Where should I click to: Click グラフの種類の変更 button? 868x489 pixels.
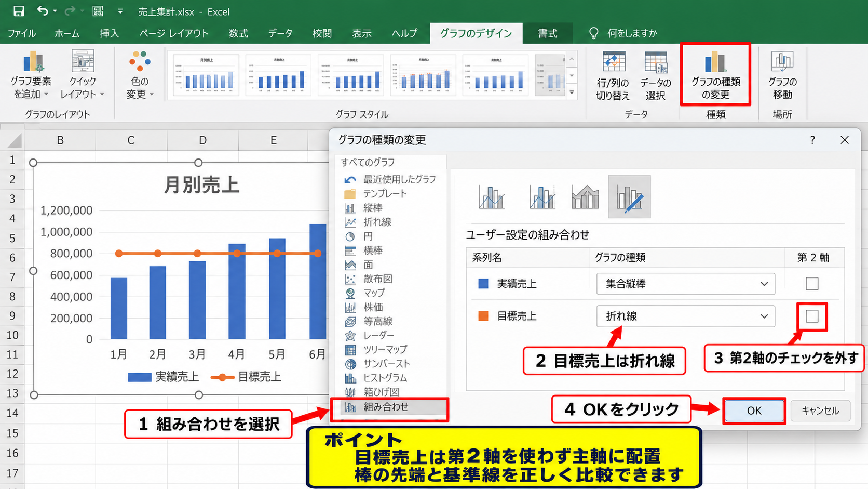[715, 75]
